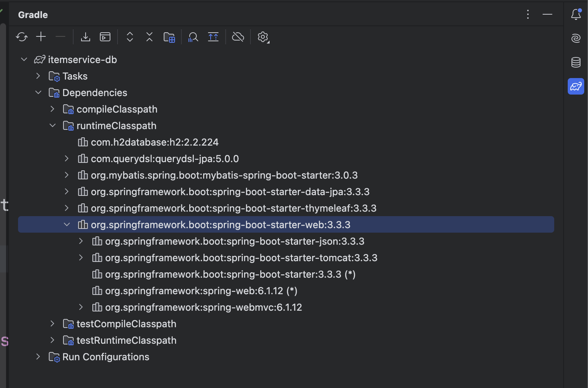Expand the Tasks folder
This screenshot has height=388, width=588.
pos(38,76)
